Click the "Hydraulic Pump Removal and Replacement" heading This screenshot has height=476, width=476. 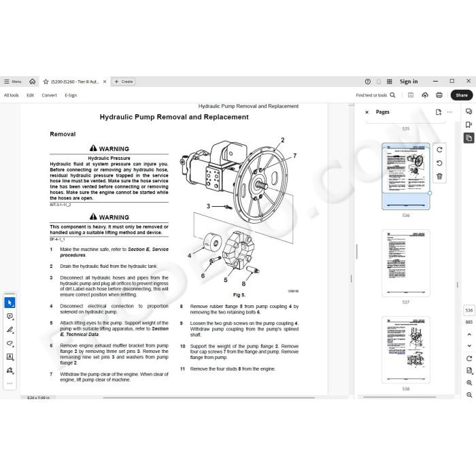pos(174,117)
